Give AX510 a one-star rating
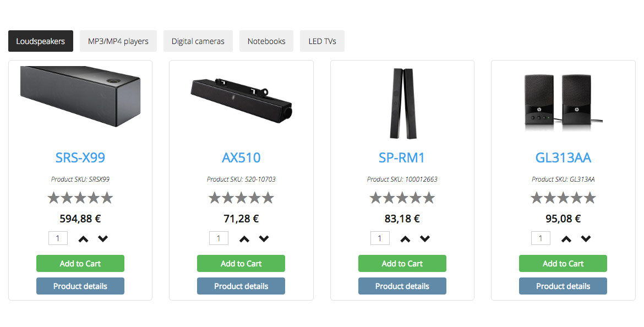 click(215, 198)
